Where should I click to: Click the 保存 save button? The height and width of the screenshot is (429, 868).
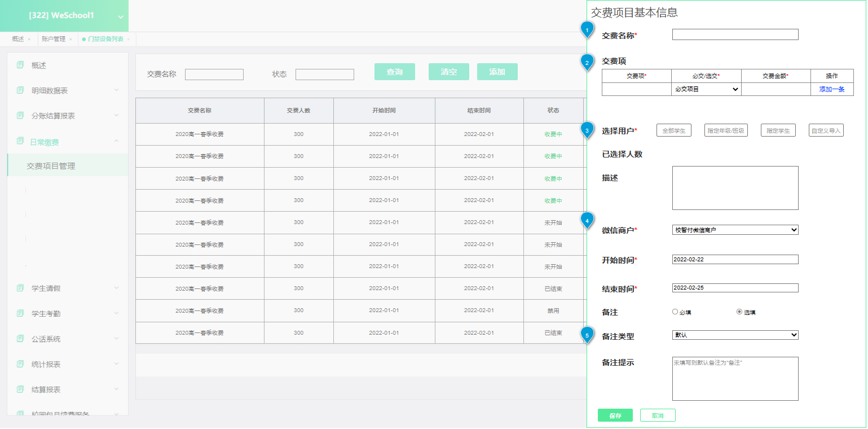click(x=615, y=415)
